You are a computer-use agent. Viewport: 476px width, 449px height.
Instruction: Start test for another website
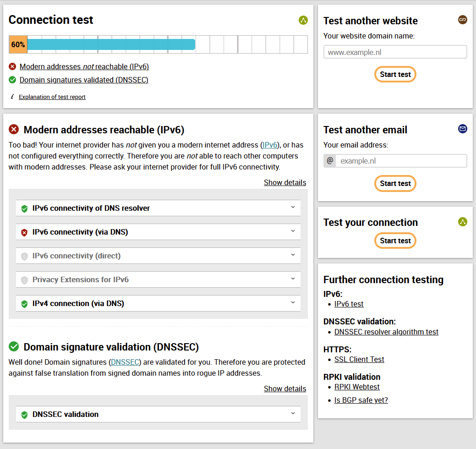395,74
